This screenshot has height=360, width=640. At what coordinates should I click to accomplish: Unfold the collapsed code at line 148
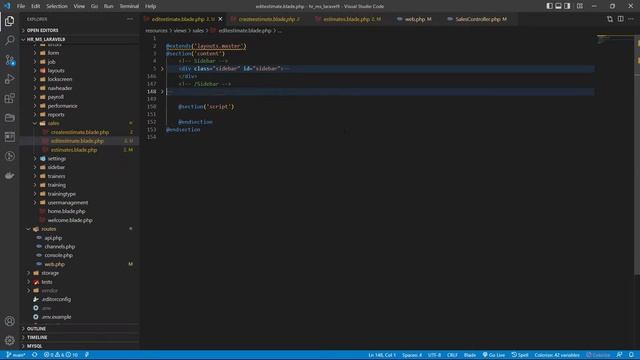point(162,91)
